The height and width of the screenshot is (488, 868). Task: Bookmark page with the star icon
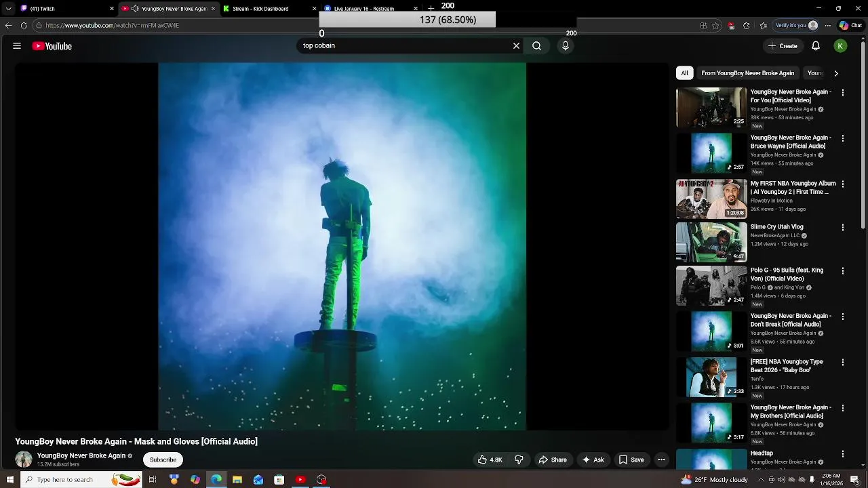click(x=715, y=26)
